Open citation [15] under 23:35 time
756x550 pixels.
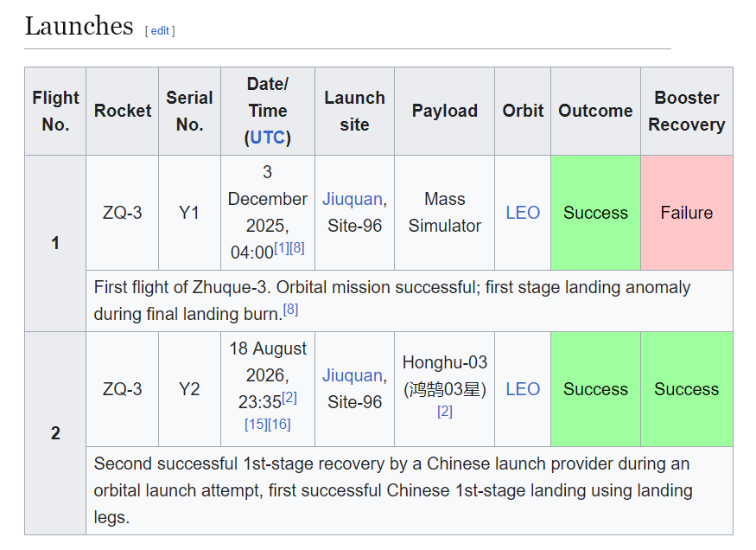click(256, 425)
